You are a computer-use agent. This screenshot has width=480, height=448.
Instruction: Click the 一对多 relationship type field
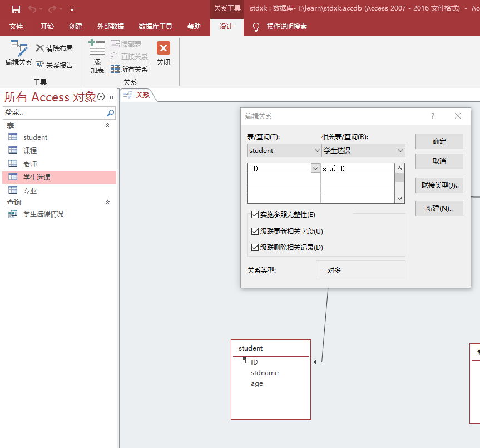pyautogui.click(x=360, y=270)
